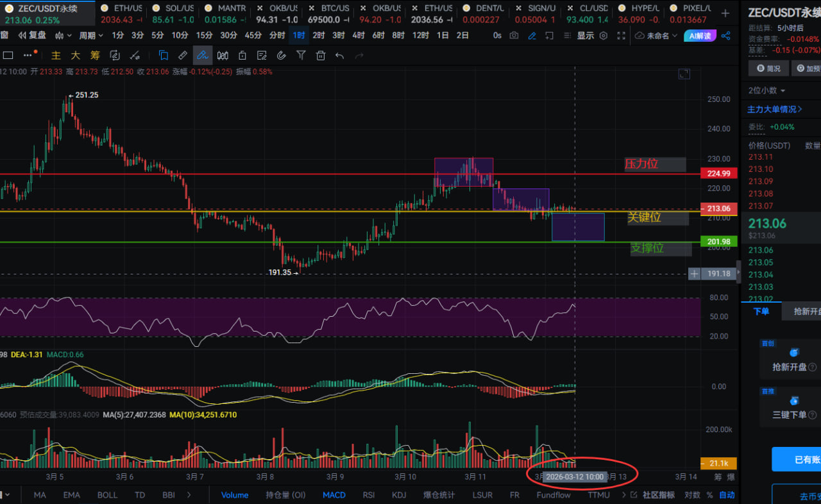The width and height of the screenshot is (821, 504).
Task: Open the 简况 overview button
Action: tap(768, 68)
